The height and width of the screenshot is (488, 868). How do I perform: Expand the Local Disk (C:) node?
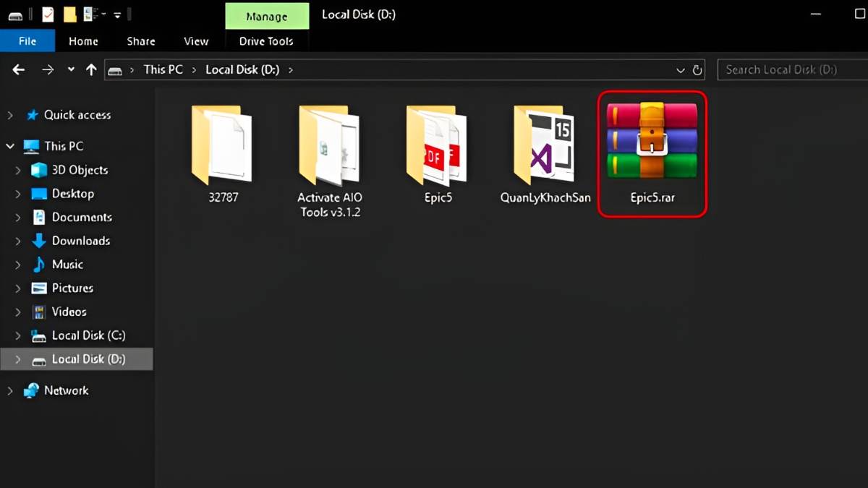pos(18,335)
